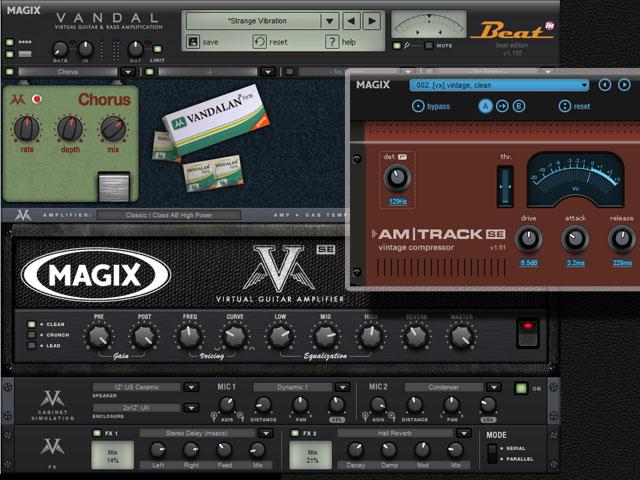The width and height of the screenshot is (640, 480).
Task: Open the Chorus stomp box dropdown arrow
Action: tap(128, 72)
